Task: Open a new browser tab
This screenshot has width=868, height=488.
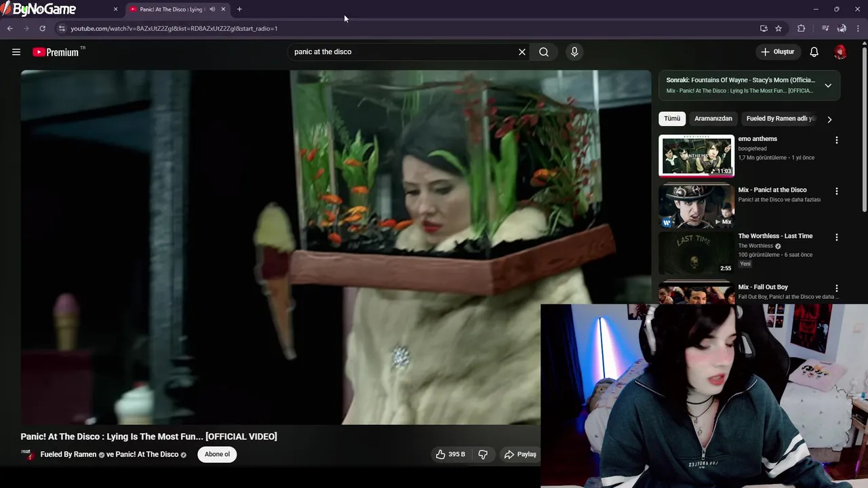Action: pyautogui.click(x=239, y=9)
